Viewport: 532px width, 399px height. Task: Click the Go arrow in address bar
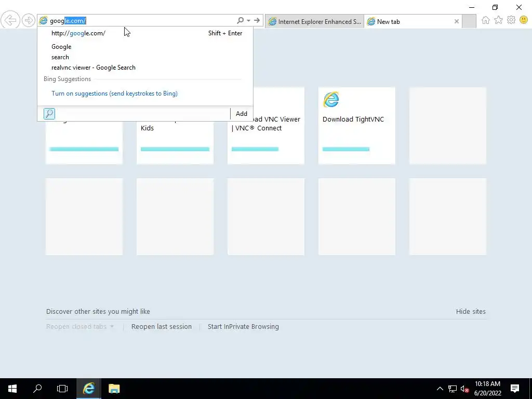pyautogui.click(x=257, y=21)
